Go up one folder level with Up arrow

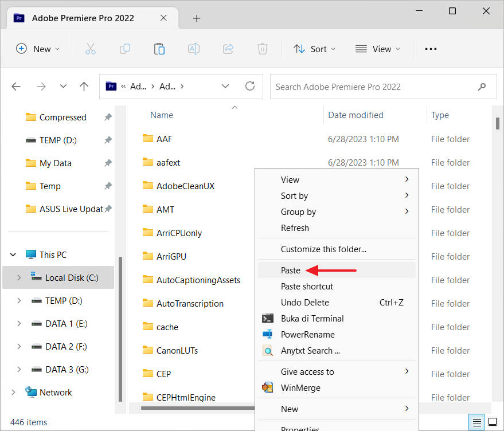[84, 87]
